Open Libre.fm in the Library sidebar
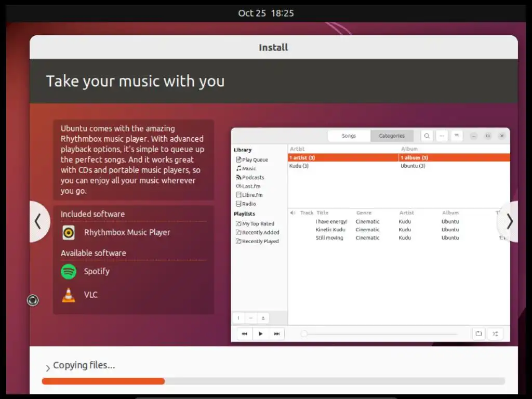This screenshot has height=399, width=532. coord(249,195)
